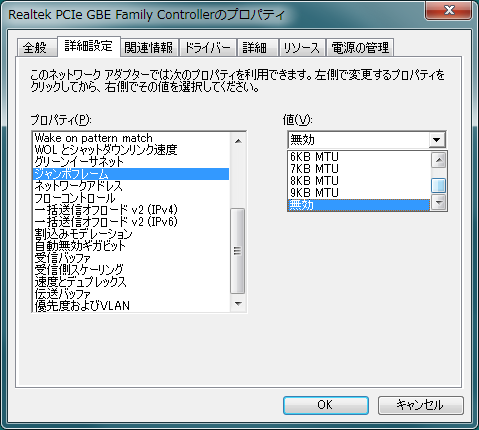Open the 関連情報 tab
The height and width of the screenshot is (430, 479).
tap(149, 48)
